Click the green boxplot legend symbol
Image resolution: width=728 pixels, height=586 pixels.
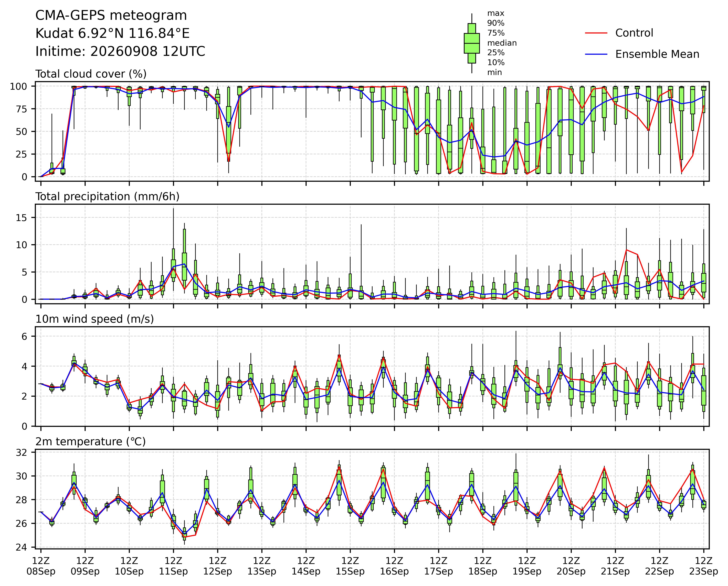point(472,43)
